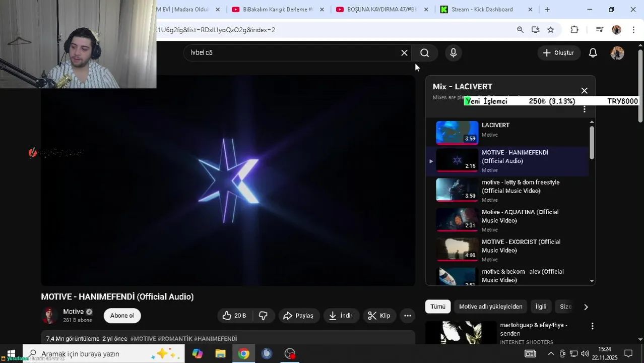Open the volume control in system tray
Screen dimensions: 644x363
585,353
